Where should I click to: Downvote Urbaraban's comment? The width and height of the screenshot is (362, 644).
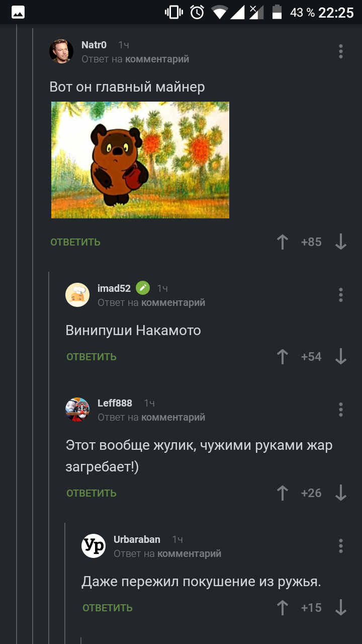click(341, 608)
